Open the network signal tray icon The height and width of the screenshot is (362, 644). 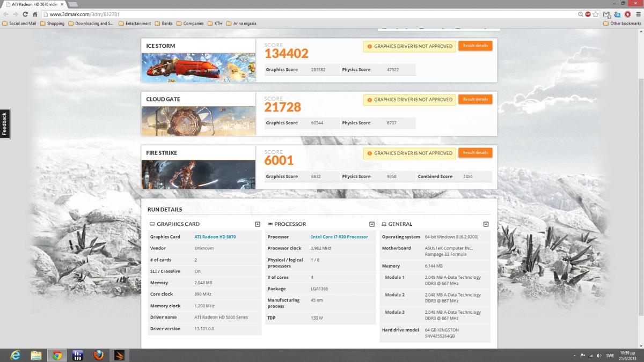[591, 355]
